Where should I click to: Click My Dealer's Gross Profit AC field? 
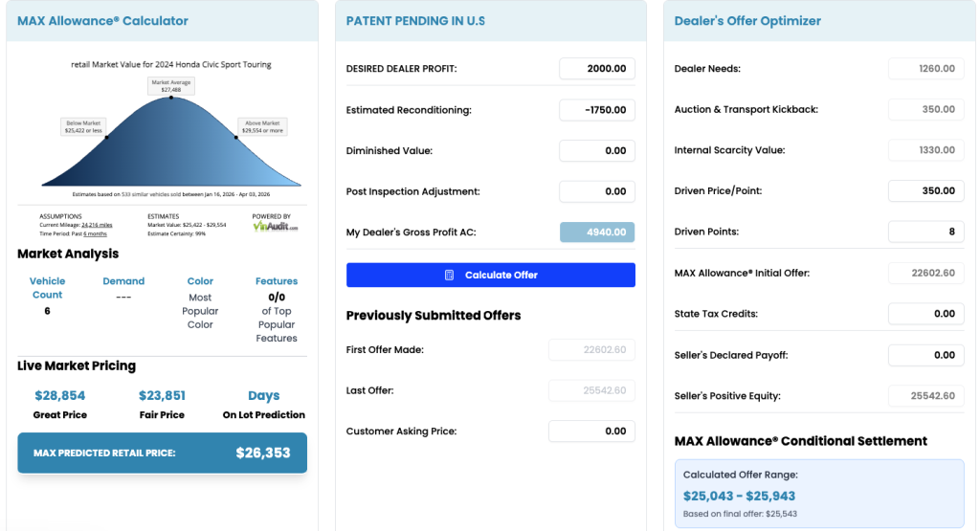[x=597, y=232]
